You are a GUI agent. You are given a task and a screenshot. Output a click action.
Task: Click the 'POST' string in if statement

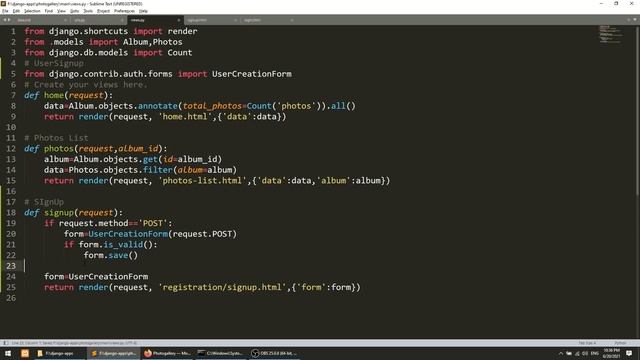pyautogui.click(x=153, y=223)
